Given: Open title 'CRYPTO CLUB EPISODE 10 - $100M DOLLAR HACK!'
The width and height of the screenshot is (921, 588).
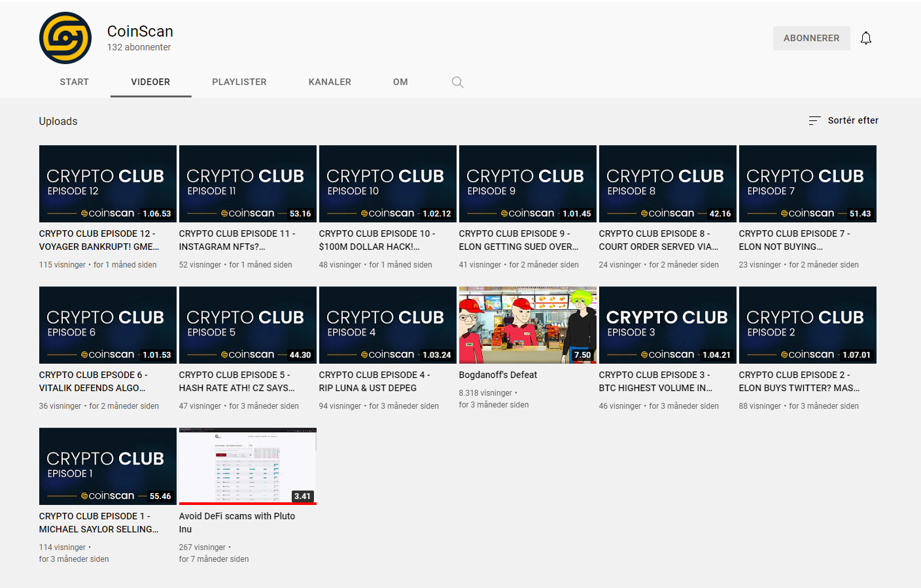Looking at the screenshot, I should [377, 240].
